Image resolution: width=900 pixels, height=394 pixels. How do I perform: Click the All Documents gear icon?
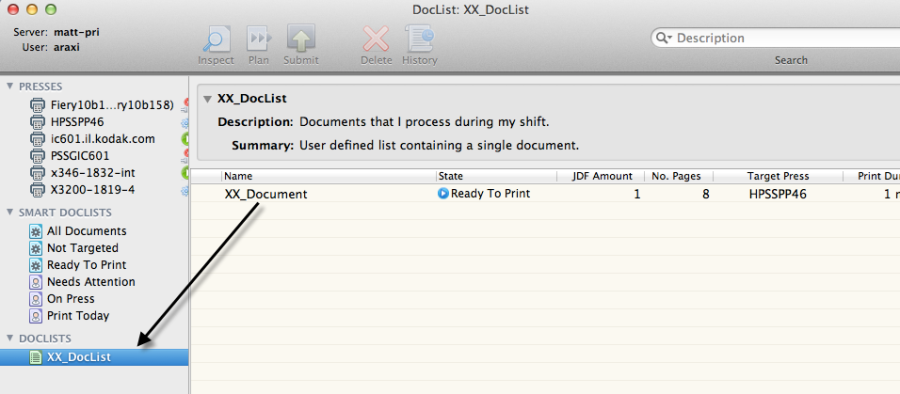click(x=36, y=231)
